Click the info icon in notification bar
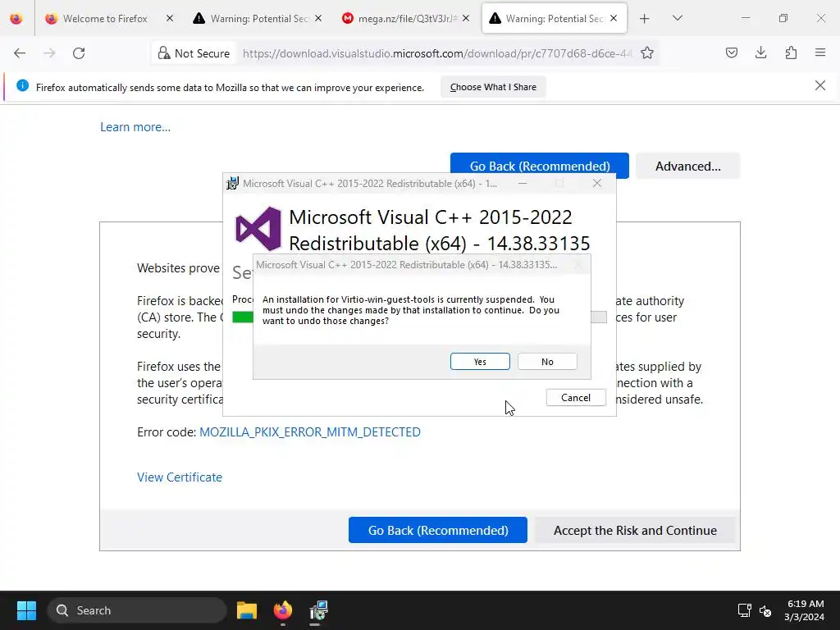840x630 pixels. (x=22, y=85)
